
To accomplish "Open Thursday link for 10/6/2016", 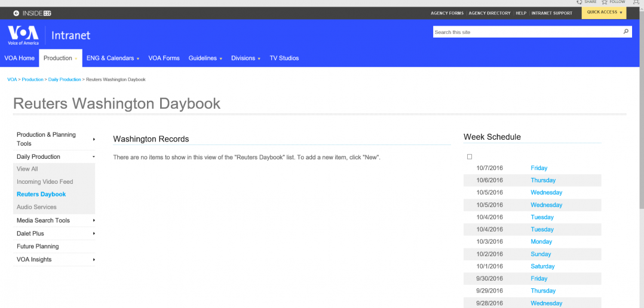I will click(x=543, y=180).
